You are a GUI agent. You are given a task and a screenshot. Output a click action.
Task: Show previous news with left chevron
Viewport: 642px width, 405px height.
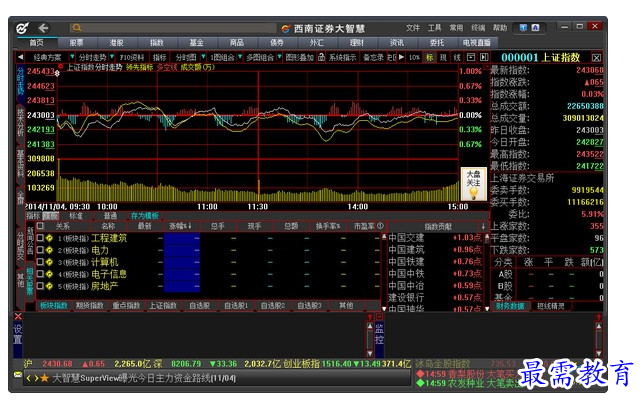(28, 378)
